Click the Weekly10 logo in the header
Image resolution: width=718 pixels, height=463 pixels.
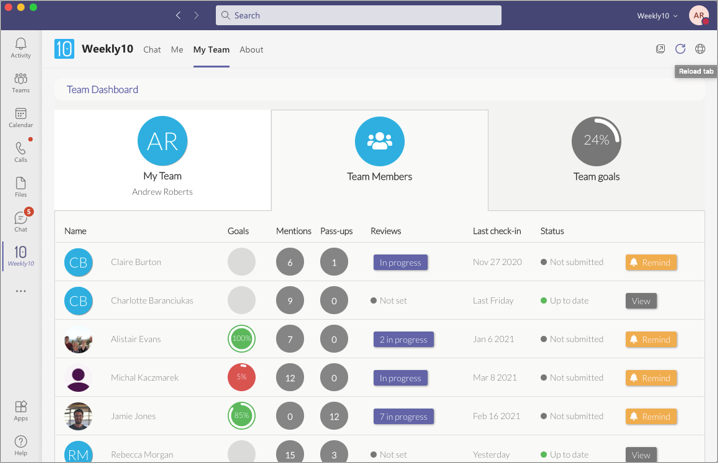coord(64,49)
